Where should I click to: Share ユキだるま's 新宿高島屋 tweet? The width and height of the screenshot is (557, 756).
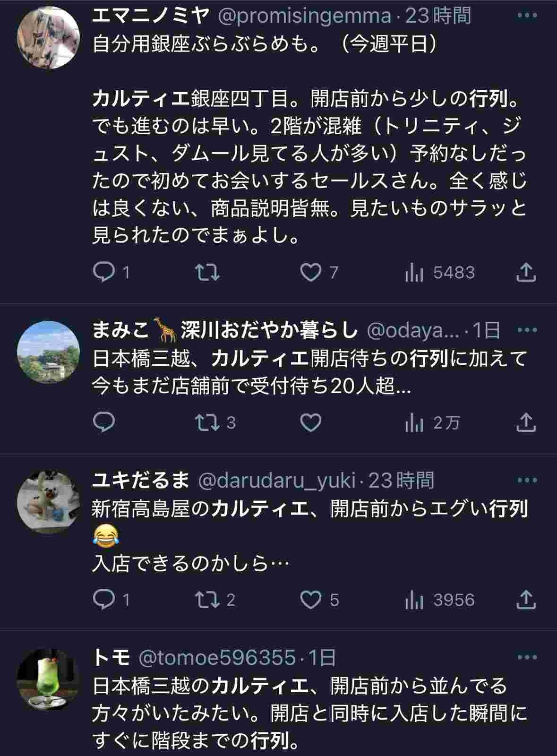coord(525,600)
